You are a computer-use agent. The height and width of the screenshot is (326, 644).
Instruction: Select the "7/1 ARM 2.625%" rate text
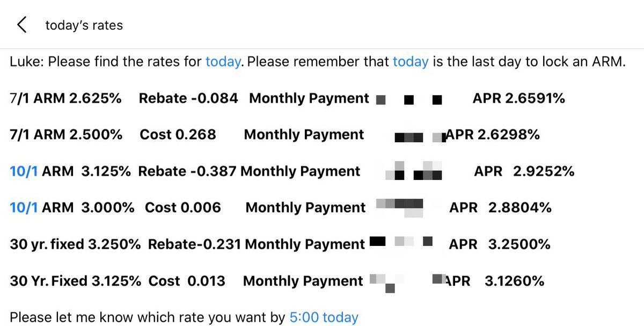(x=65, y=98)
